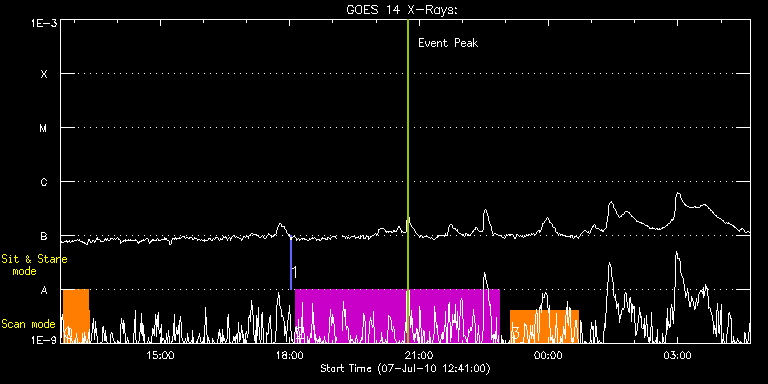Click the 'GOES 14 X-Rays:' title
This screenshot has width=768, height=384.
tap(402, 10)
